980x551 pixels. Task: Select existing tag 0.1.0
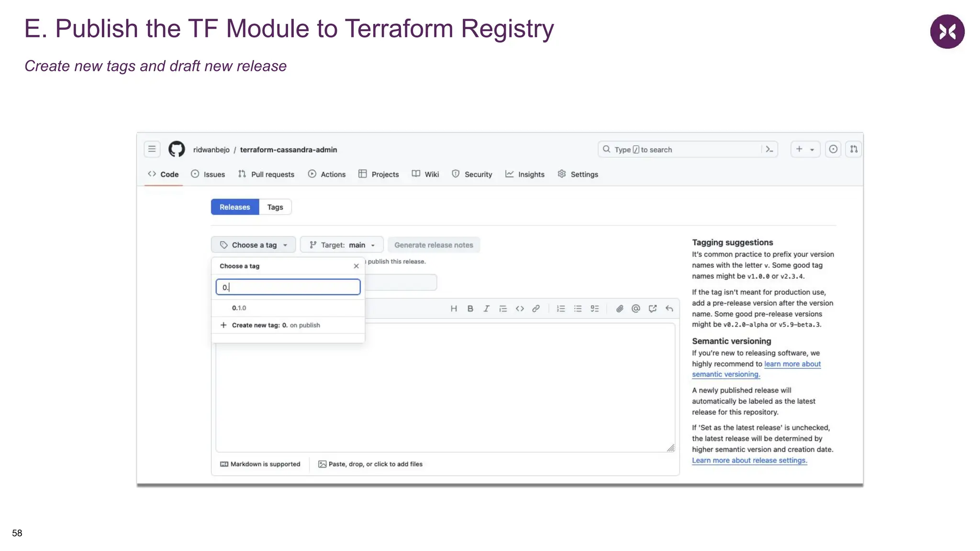pos(288,308)
